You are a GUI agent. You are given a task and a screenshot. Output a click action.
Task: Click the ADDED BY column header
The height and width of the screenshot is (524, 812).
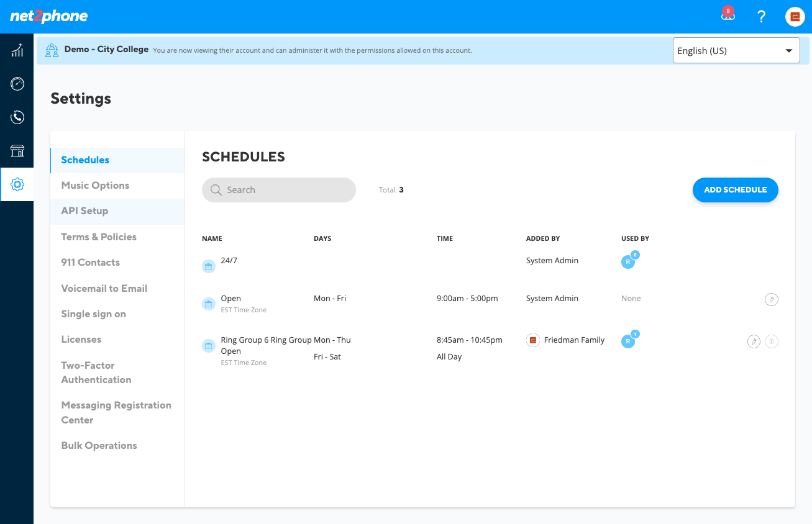(543, 238)
